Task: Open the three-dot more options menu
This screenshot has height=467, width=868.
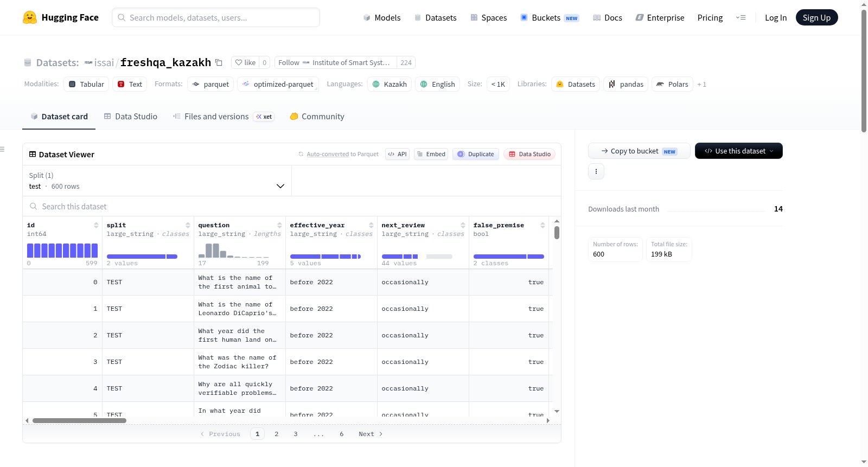Action: 596,171
